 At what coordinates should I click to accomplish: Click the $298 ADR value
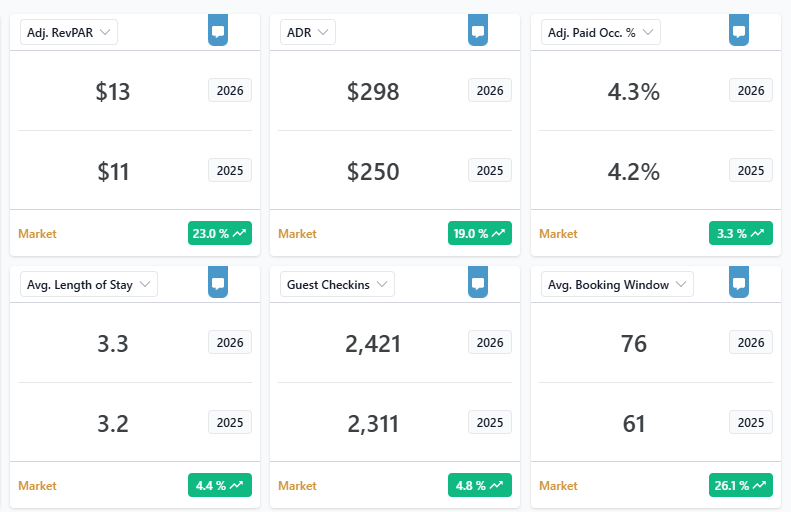[373, 92]
